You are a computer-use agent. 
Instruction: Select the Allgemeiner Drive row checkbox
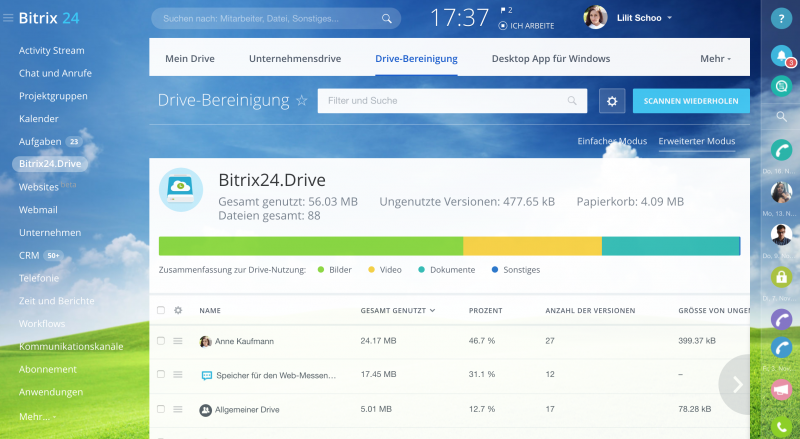[x=161, y=409]
